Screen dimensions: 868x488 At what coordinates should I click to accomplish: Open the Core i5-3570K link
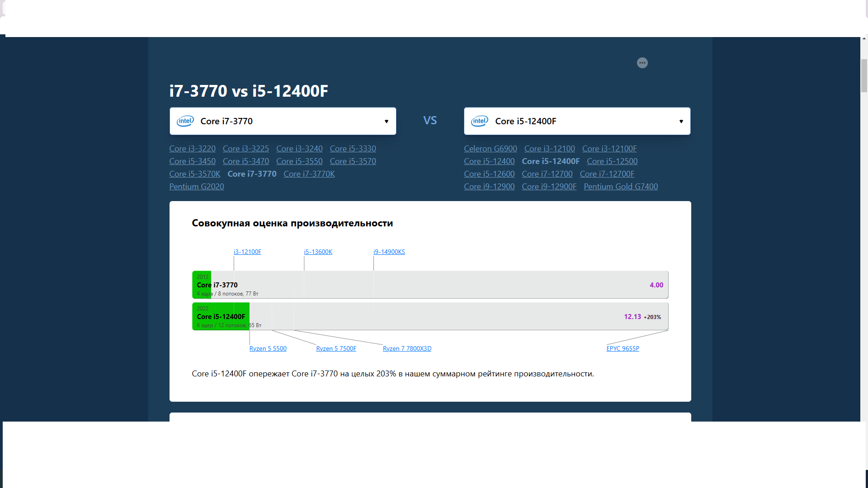[194, 174]
